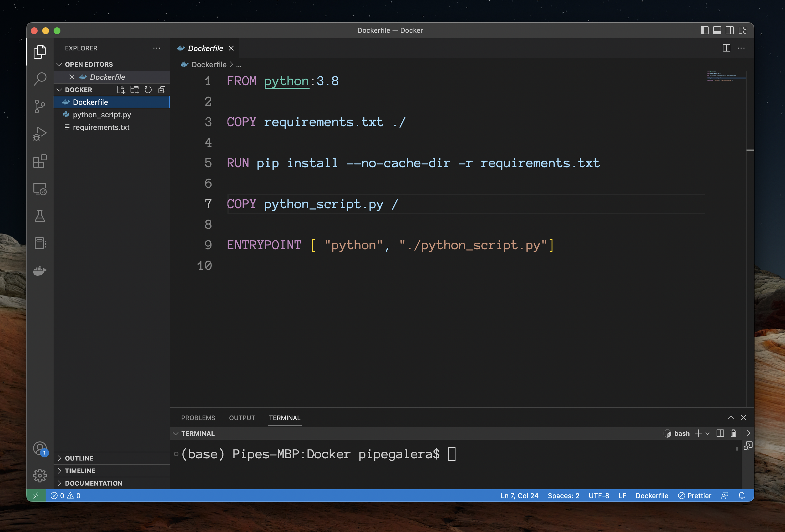Open notifications bell in status bar
Screen dimensions: 785x532
[x=742, y=496]
